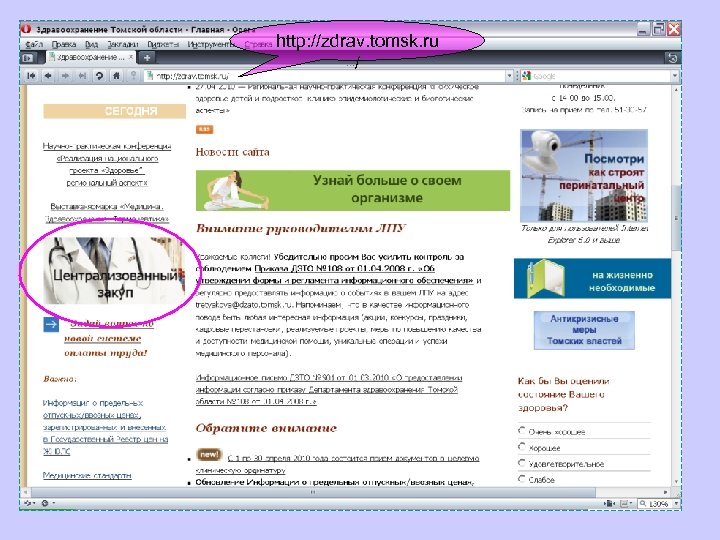This screenshot has width=720, height=540.
Task: Go to the home page icon
Action: (x=116, y=76)
